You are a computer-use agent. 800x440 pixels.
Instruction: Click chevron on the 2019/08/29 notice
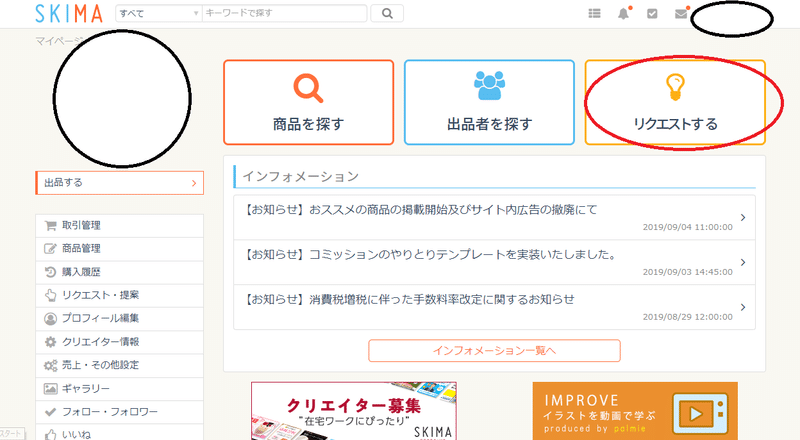(x=743, y=307)
